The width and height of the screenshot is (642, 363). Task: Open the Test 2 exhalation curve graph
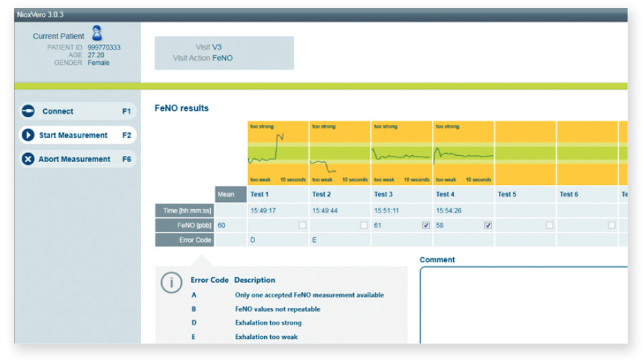340,153
